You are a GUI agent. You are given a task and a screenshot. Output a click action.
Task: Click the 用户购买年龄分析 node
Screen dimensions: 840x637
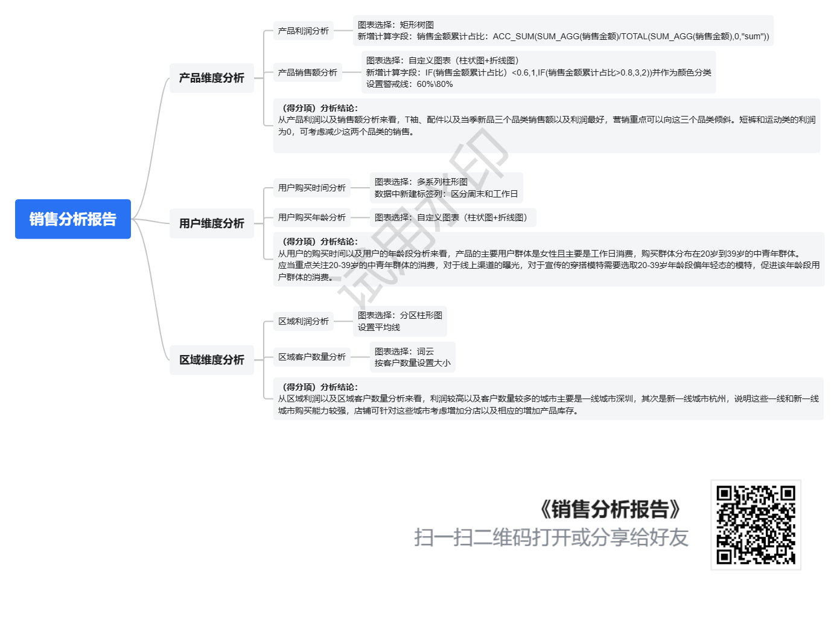pos(311,217)
